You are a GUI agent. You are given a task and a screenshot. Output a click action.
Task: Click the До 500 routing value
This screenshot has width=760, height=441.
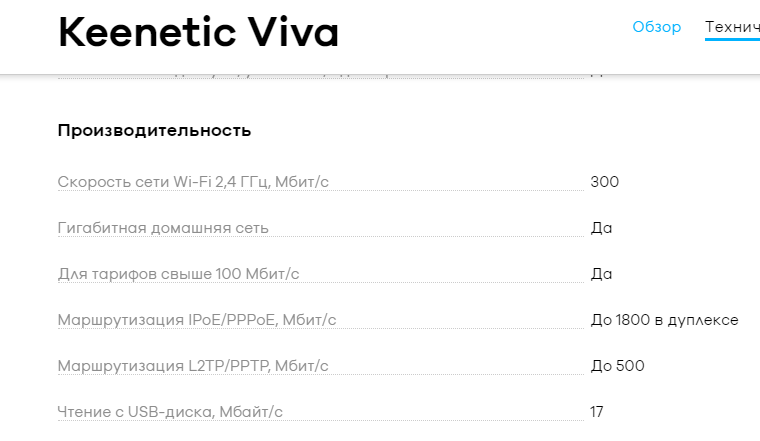[617, 366]
